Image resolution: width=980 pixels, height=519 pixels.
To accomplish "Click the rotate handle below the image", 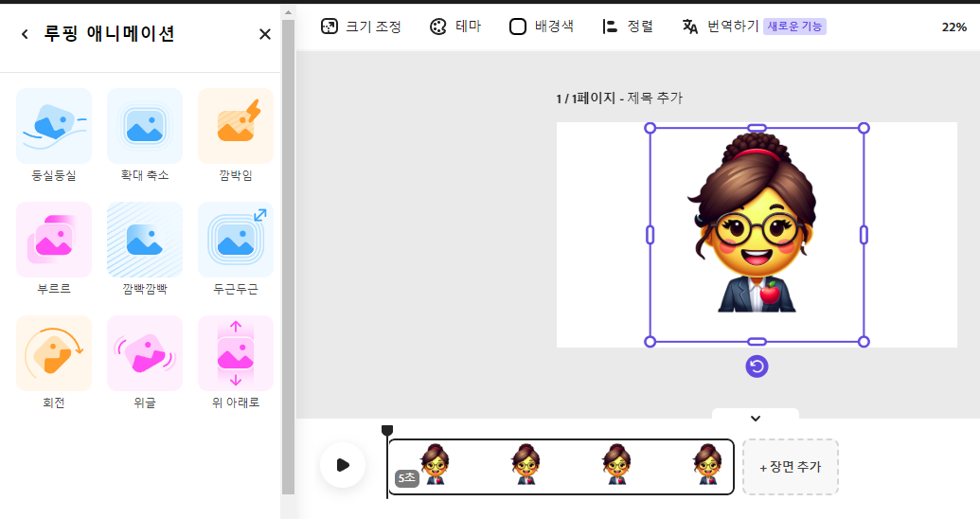I will pos(757,367).
